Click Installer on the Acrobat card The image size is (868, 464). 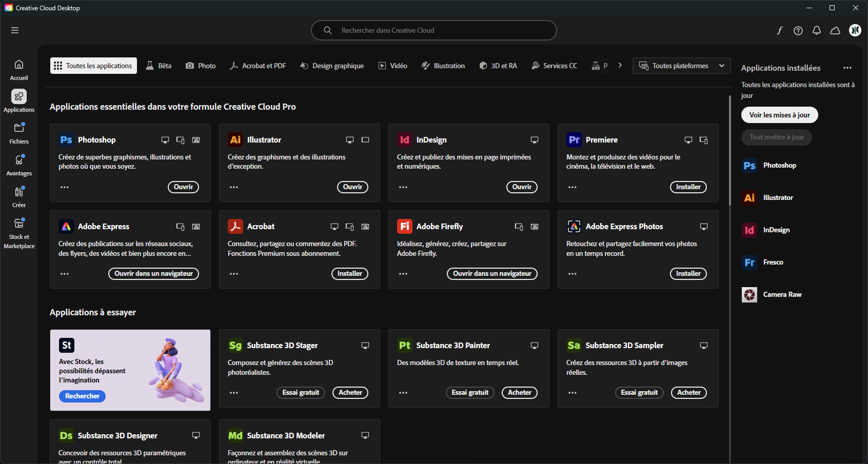(x=350, y=274)
